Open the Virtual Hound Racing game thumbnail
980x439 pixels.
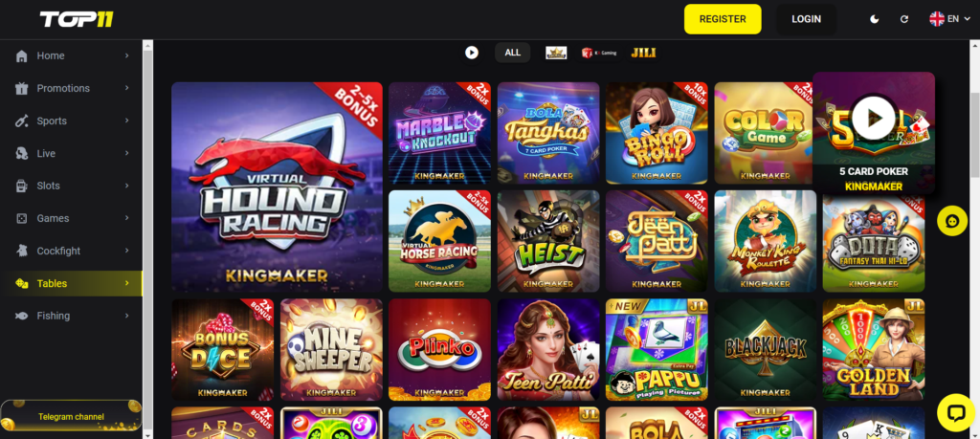[x=277, y=187]
